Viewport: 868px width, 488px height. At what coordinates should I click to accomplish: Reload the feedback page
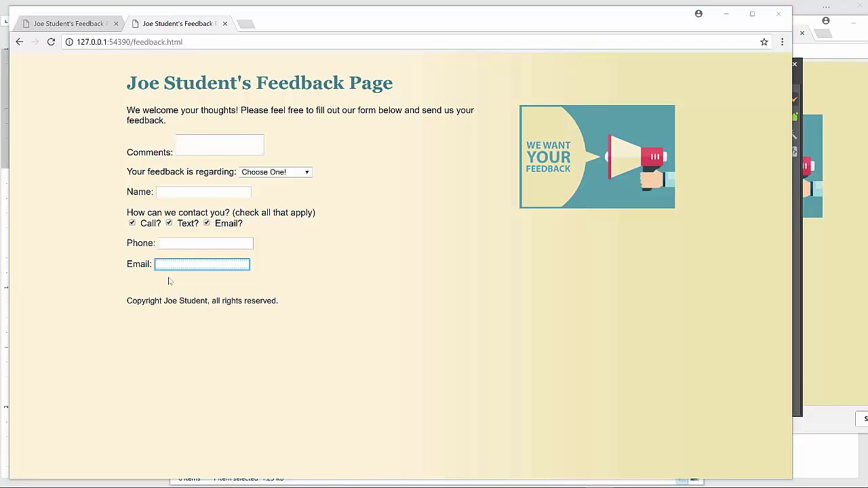pos(51,42)
